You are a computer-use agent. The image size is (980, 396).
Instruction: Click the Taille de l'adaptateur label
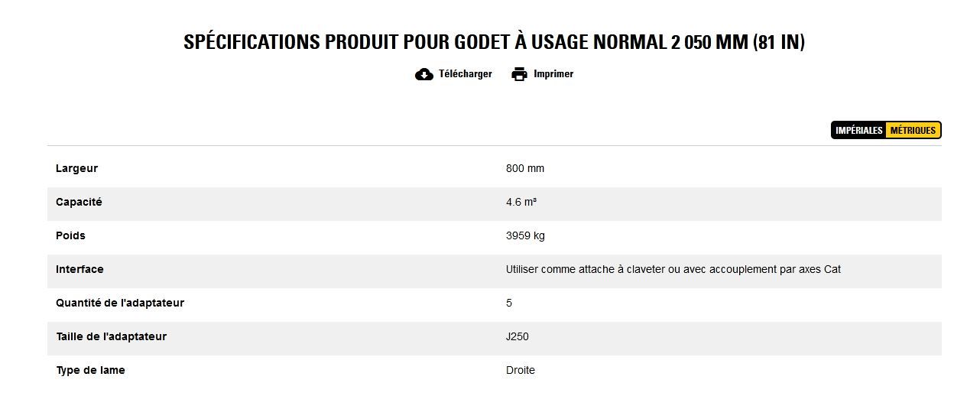coord(111,336)
